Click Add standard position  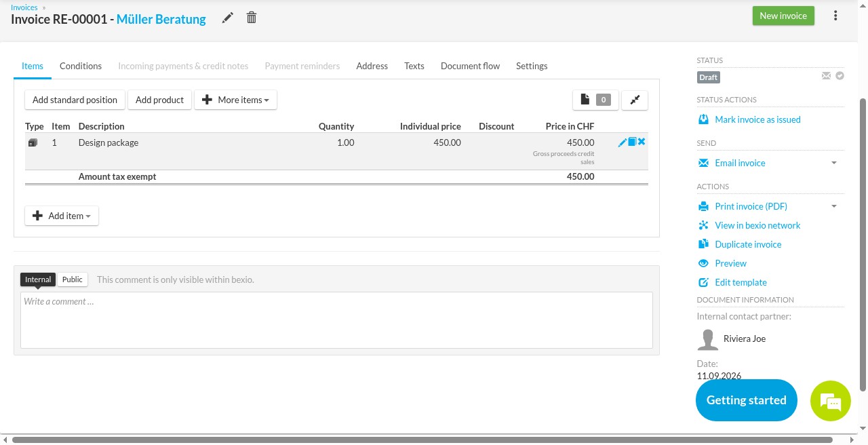[75, 100]
